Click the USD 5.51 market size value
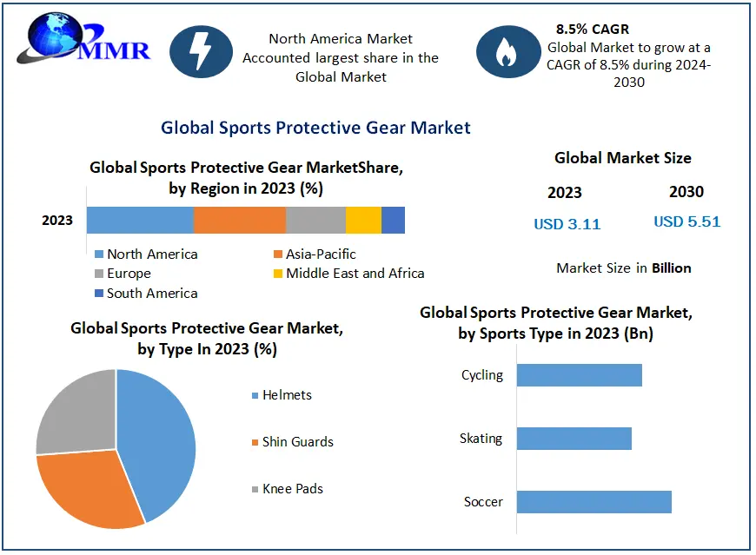Image resolution: width=756 pixels, height=555 pixels. click(686, 221)
